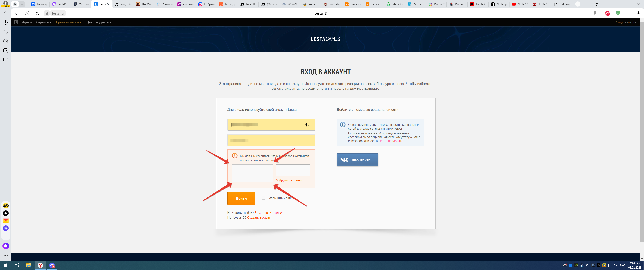This screenshot has height=270, width=644.
Task: Open Steam from system tray
Action: pos(582,265)
